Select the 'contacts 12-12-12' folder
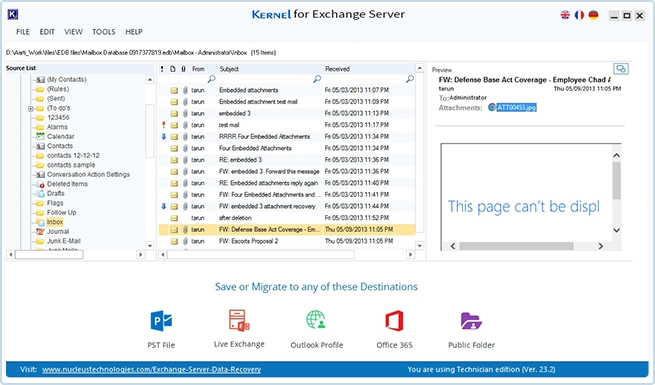The width and height of the screenshot is (655, 385). pyautogui.click(x=73, y=155)
